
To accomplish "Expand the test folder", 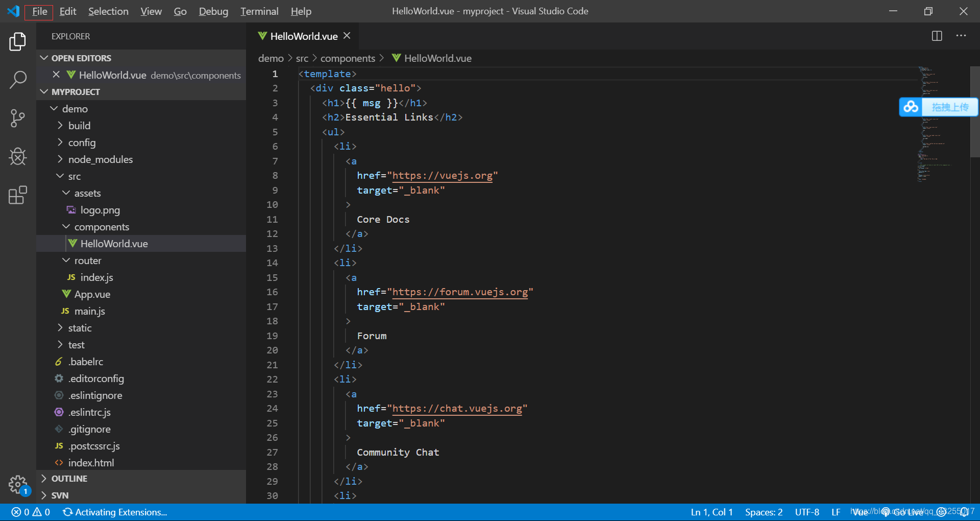I will (x=141, y=344).
